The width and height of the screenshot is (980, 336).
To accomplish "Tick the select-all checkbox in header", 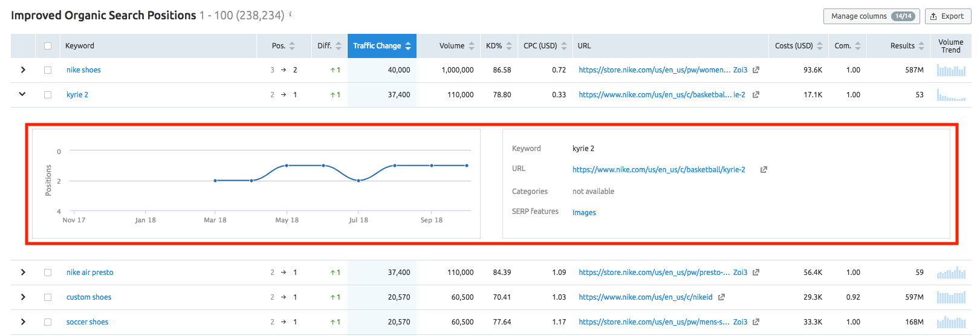I will (x=48, y=46).
